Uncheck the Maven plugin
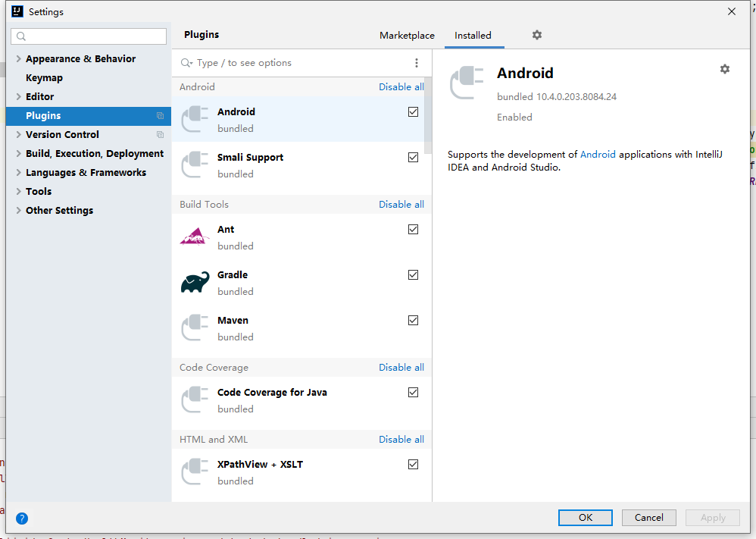This screenshot has height=539, width=756. coord(413,321)
